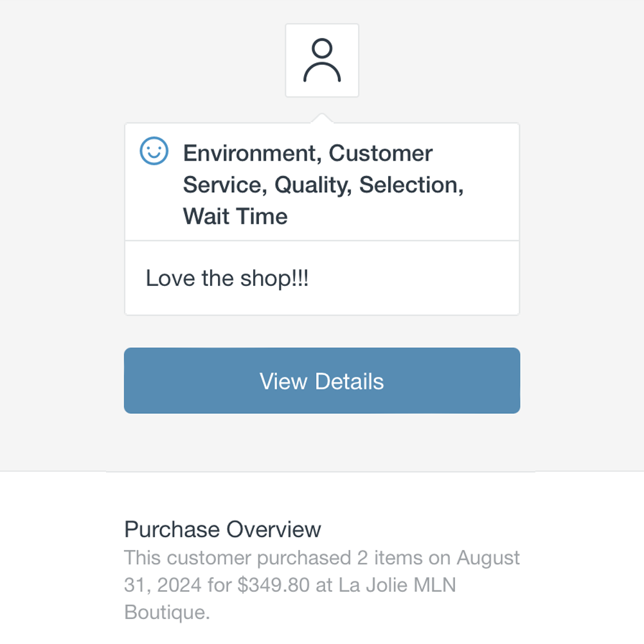
Task: Click "Service," in the feedback heading
Action: (x=225, y=184)
